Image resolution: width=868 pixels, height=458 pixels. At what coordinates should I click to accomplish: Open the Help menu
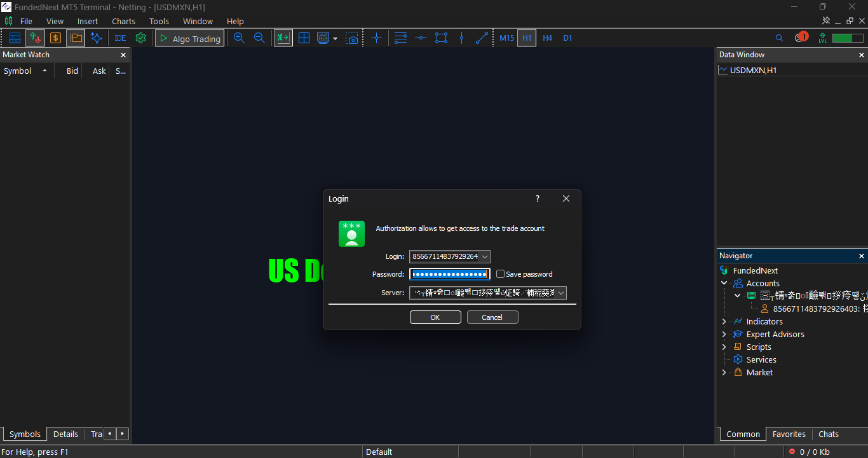[x=235, y=21]
